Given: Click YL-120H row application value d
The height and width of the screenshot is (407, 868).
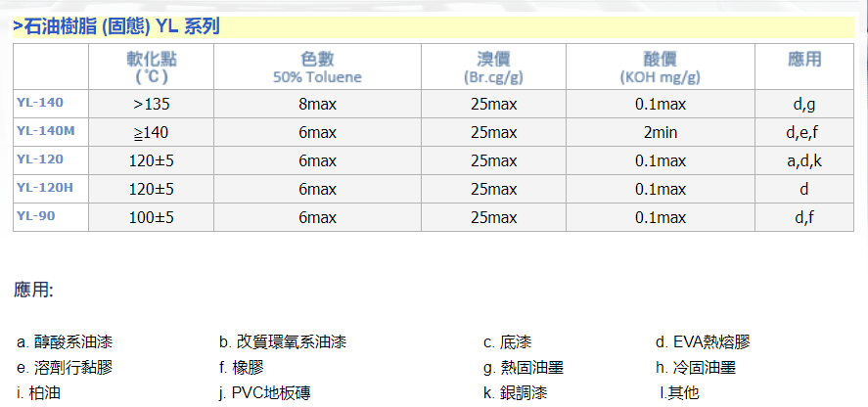Looking at the screenshot, I should [803, 189].
